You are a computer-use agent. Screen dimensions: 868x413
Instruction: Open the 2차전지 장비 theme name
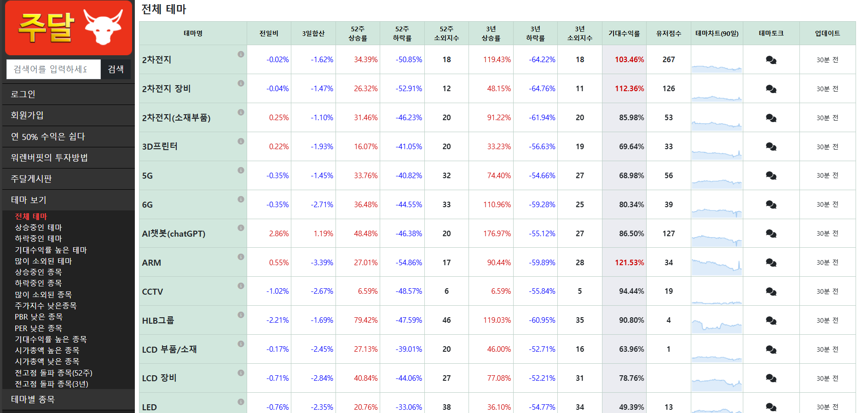click(166, 88)
